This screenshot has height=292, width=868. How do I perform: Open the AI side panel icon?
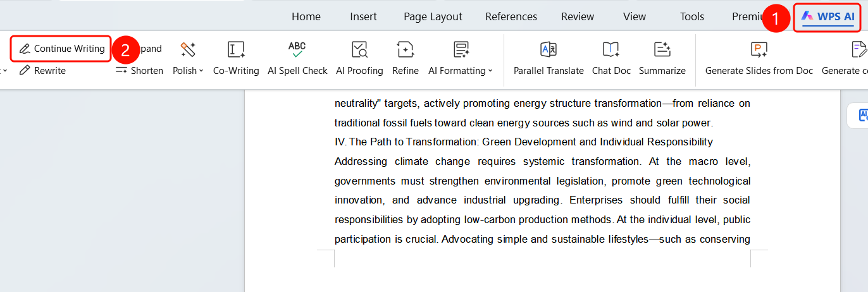coord(862,115)
